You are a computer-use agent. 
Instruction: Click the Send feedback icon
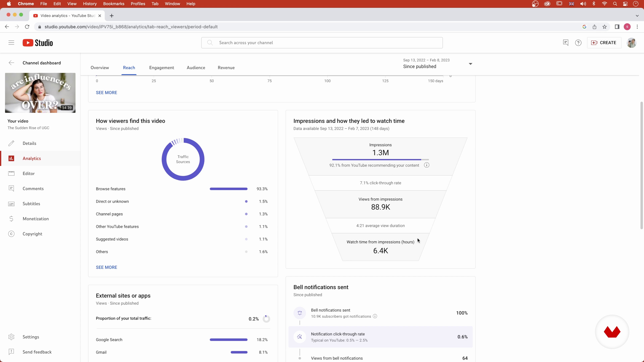(x=11, y=352)
